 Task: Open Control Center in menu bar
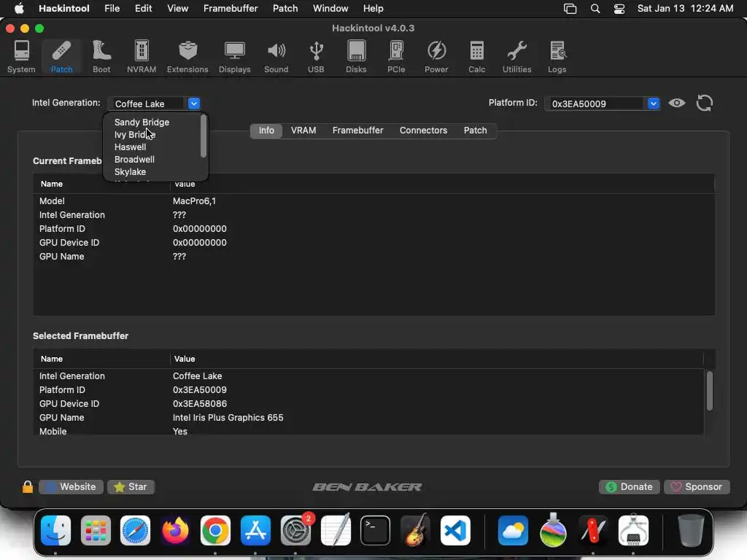click(x=619, y=8)
